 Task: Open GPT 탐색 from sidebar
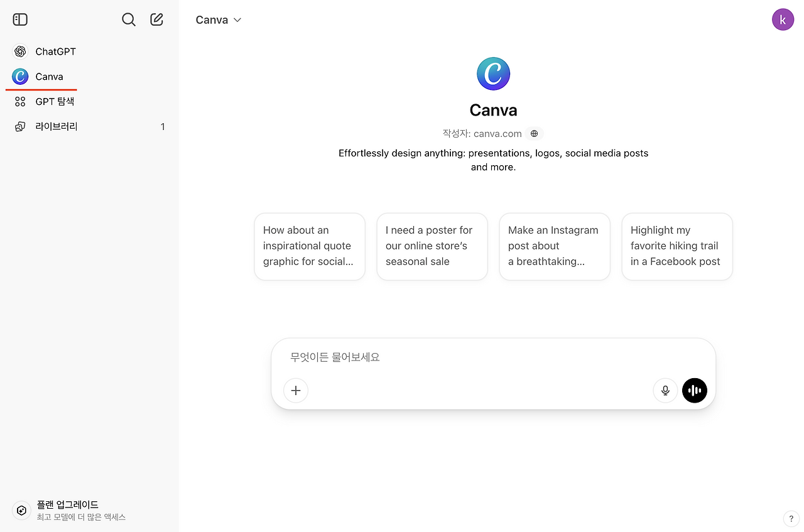(x=55, y=101)
